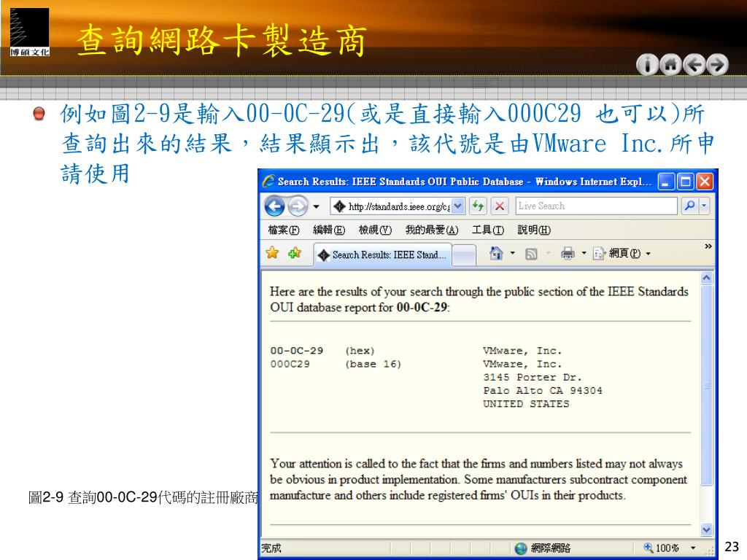747x560 pixels.
Task: Click the 100% zoom level button
Action: pos(661,548)
